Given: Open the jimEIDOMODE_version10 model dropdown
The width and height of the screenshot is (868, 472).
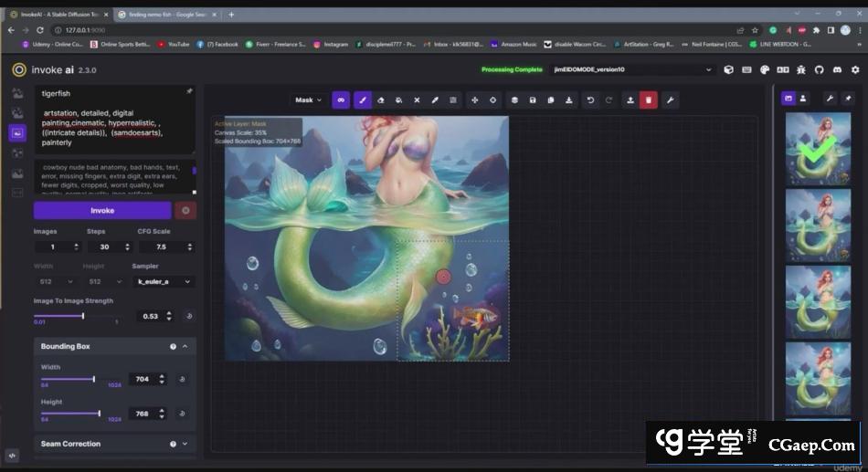Looking at the screenshot, I should point(631,69).
